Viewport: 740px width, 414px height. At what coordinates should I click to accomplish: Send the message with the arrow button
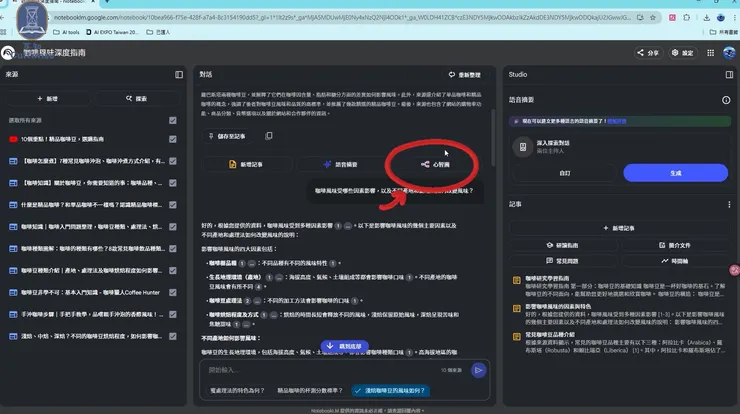478,371
